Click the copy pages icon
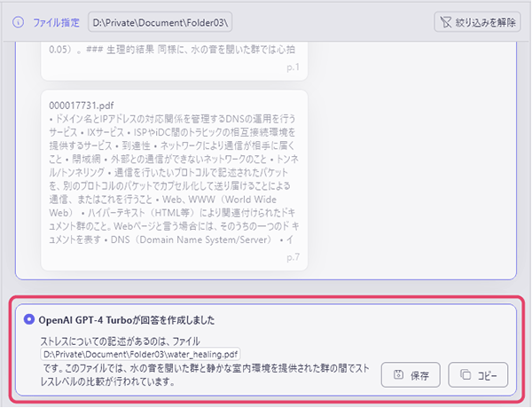This screenshot has height=408, width=532. (465, 374)
